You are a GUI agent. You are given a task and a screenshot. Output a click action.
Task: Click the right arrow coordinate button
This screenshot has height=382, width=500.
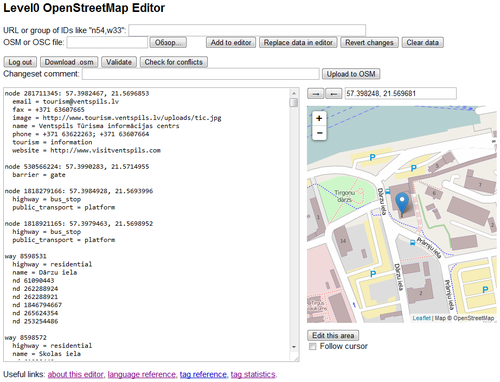tap(315, 94)
